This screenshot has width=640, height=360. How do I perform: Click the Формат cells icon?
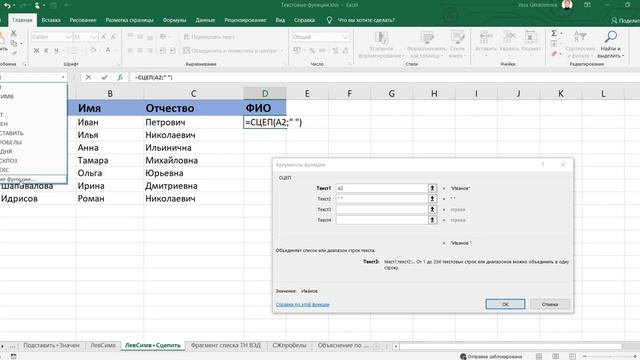click(531, 38)
